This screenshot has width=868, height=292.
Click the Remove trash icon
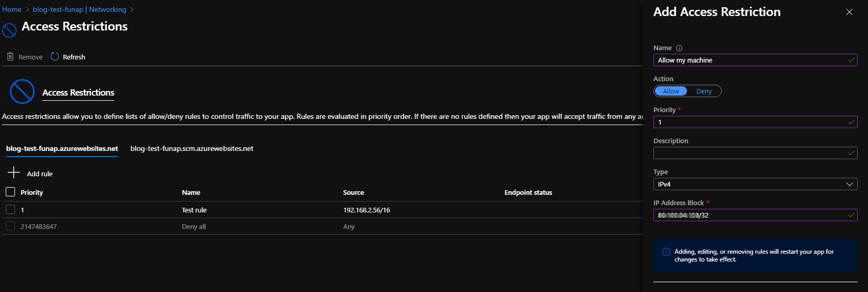[10, 56]
